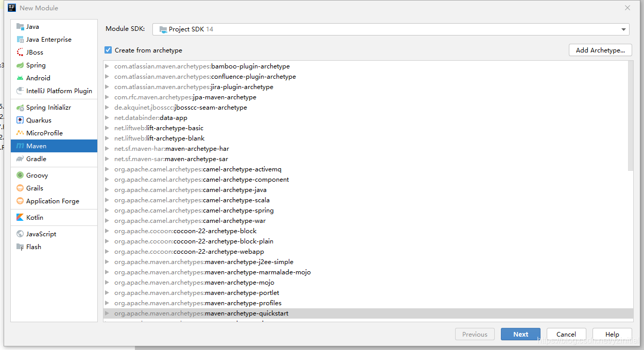Expand jbosscc-seam-archetype entry

[107, 108]
